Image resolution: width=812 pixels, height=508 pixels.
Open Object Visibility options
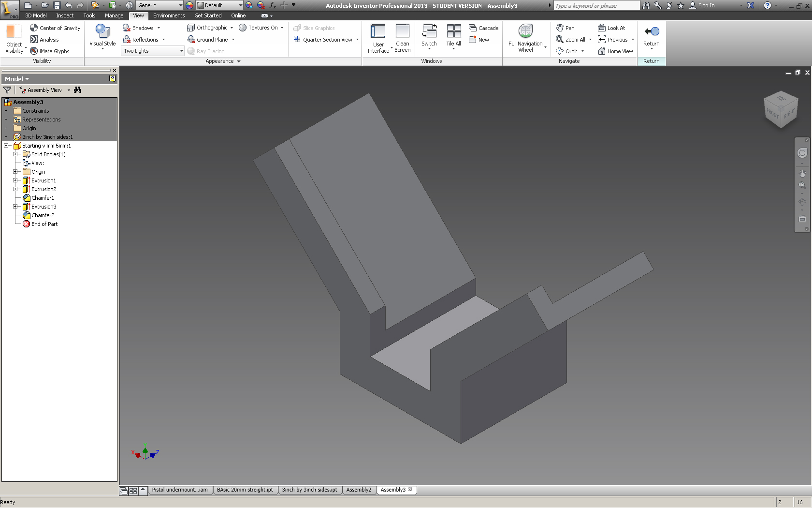click(x=14, y=39)
